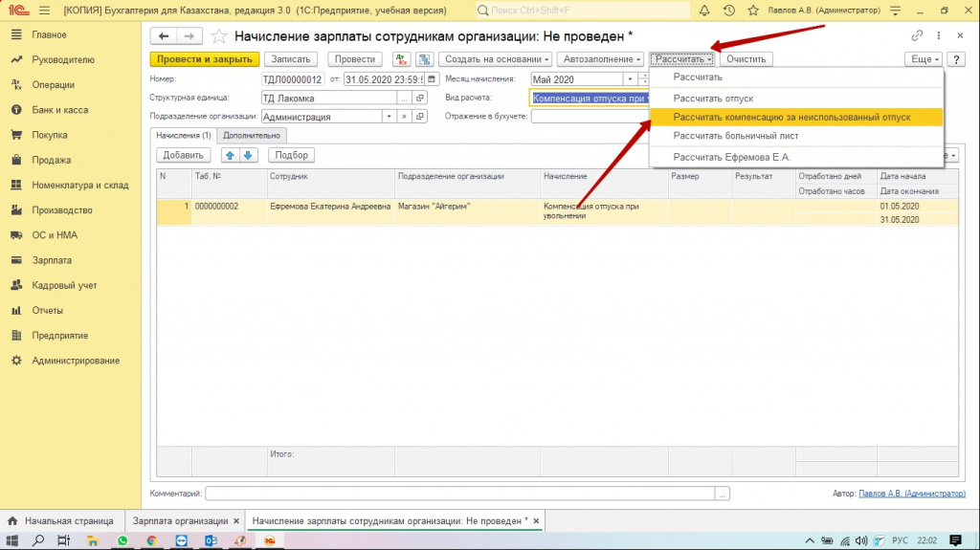Choose Рассчитать больничный лист item
The image size is (980, 550).
pyautogui.click(x=796, y=136)
